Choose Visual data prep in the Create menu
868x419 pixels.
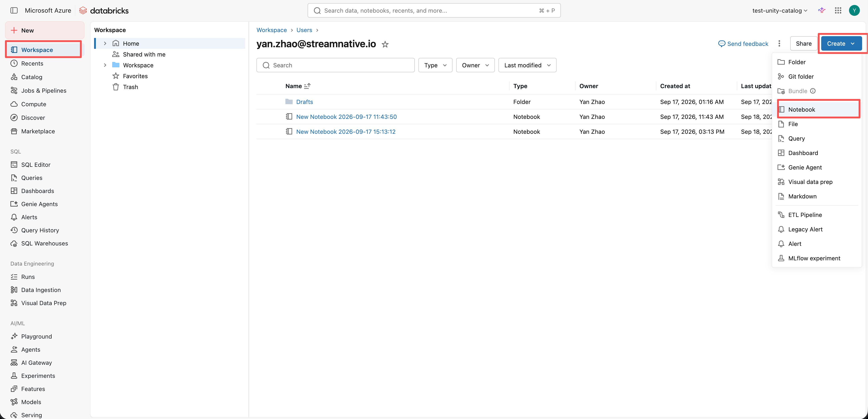pos(817,182)
